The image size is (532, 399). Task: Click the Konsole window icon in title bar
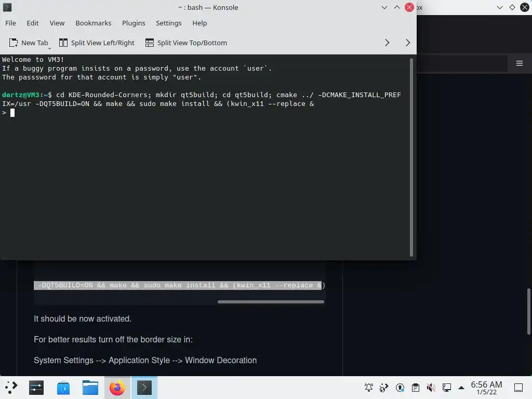click(7, 7)
